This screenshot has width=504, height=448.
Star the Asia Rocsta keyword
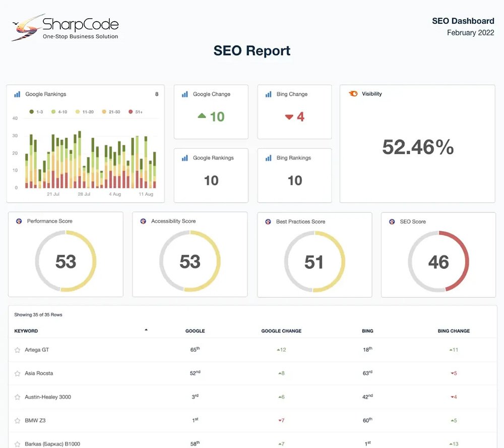pos(18,374)
